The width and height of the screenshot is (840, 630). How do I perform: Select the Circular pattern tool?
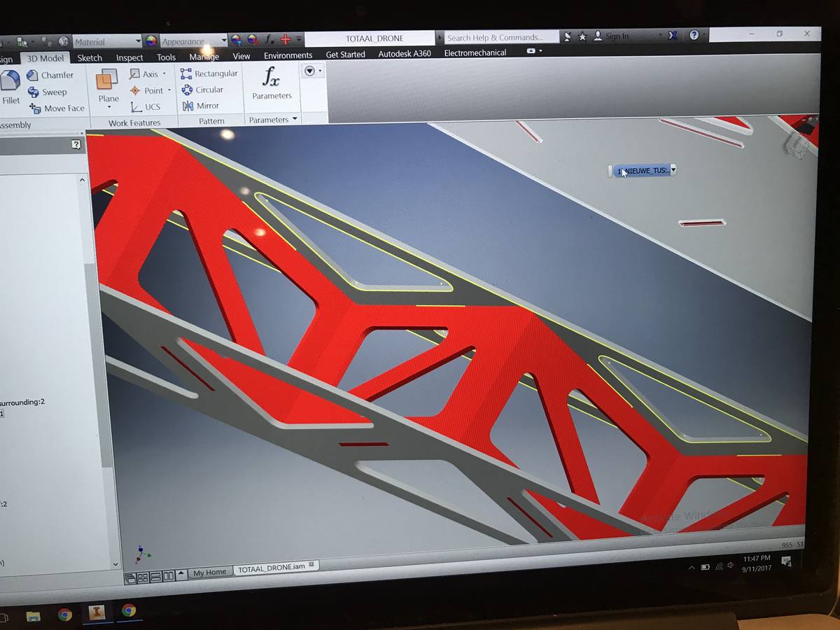coord(202,90)
